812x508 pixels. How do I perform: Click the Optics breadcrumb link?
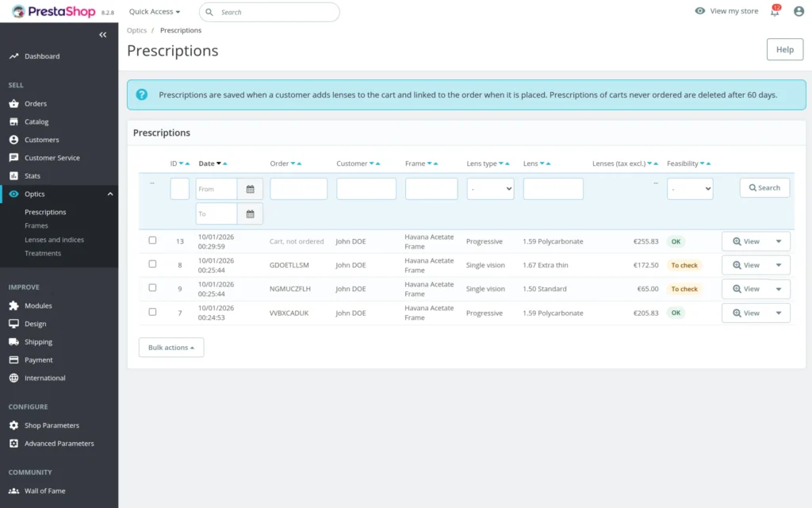[x=136, y=30]
